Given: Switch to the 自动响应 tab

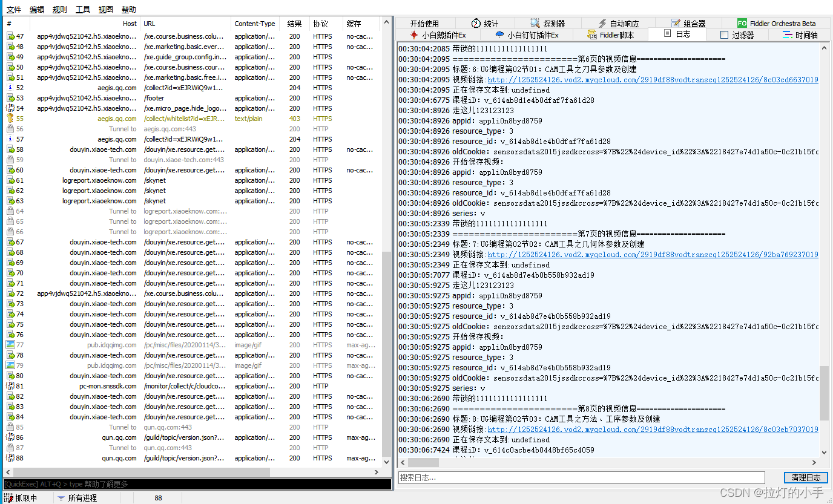Looking at the screenshot, I should coord(618,23).
